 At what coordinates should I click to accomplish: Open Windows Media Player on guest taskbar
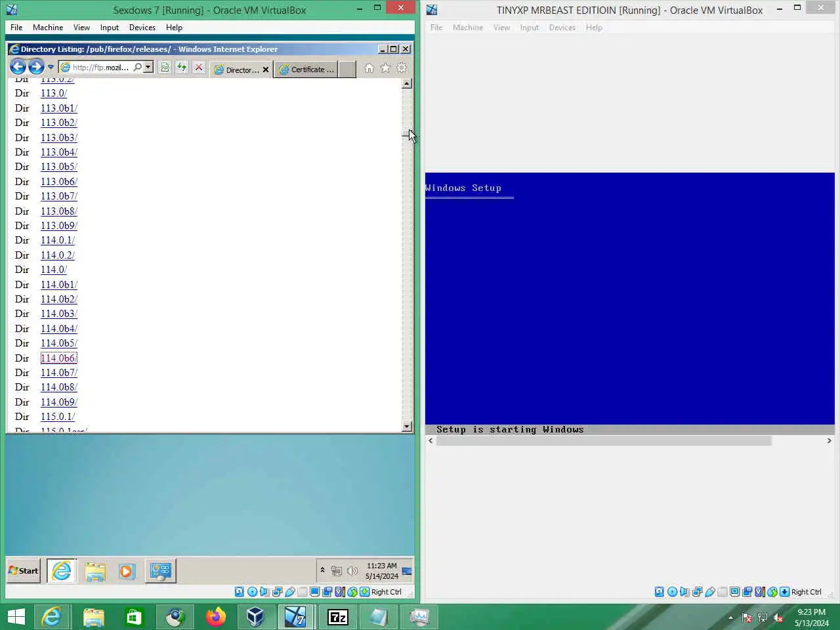[x=126, y=572]
